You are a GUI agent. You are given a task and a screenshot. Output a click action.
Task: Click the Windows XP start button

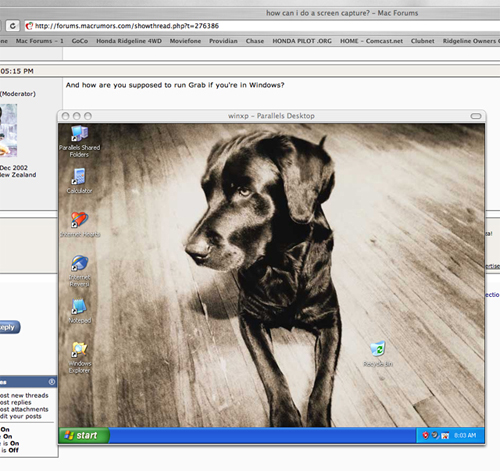point(84,435)
